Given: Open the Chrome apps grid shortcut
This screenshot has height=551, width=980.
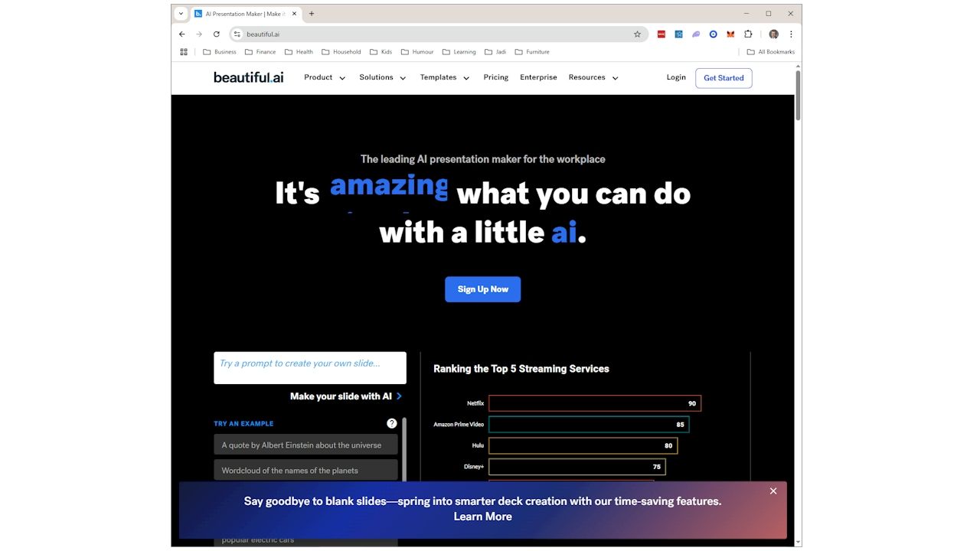Looking at the screenshot, I should (x=184, y=52).
